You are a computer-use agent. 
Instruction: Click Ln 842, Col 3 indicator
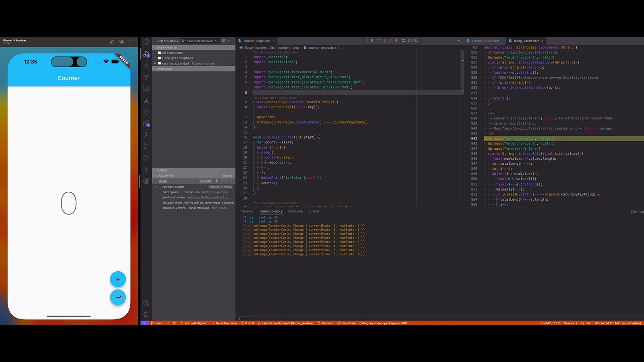coord(550,323)
